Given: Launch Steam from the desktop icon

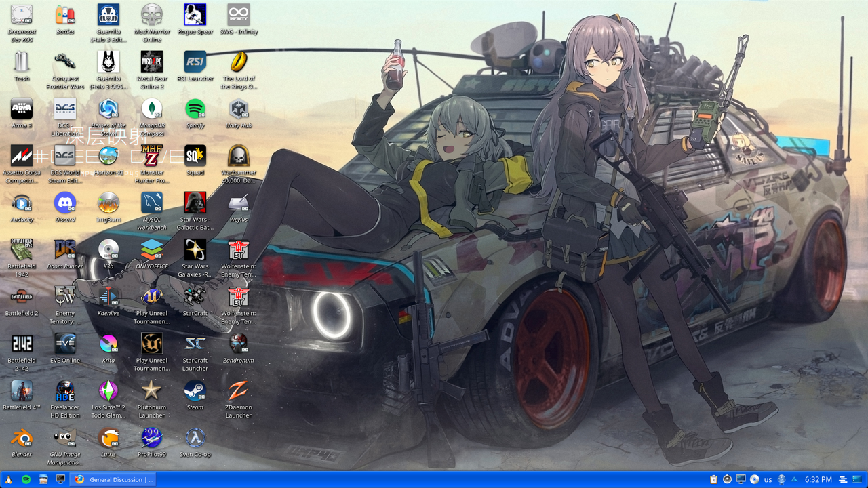Looking at the screenshot, I should coord(195,389).
